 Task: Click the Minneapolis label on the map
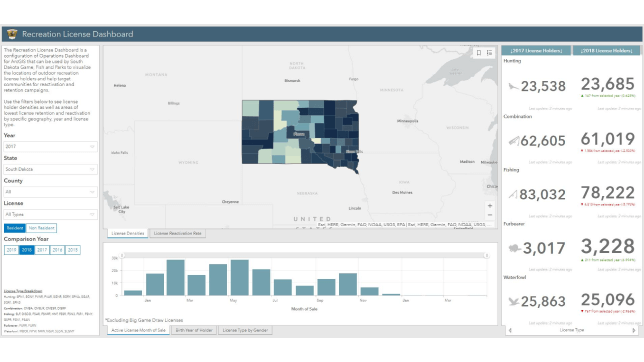[407, 121]
